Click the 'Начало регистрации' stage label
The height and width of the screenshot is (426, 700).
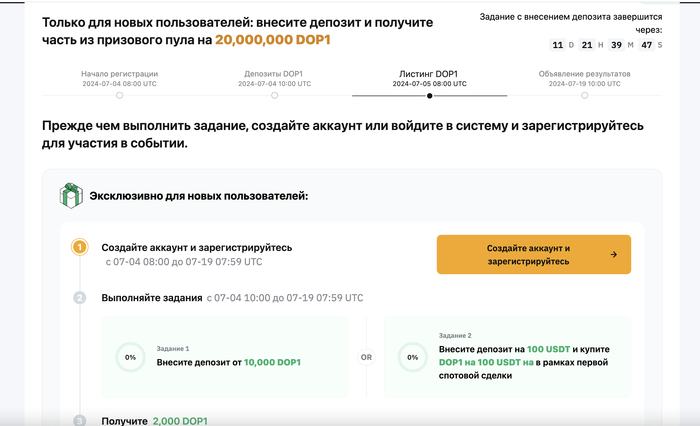119,74
